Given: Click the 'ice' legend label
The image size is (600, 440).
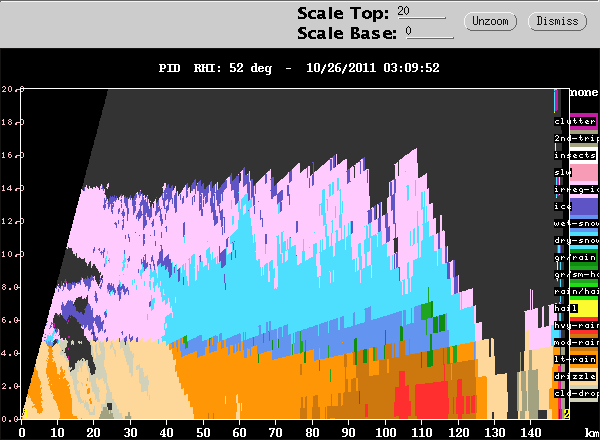Looking at the screenshot, I should point(562,206).
